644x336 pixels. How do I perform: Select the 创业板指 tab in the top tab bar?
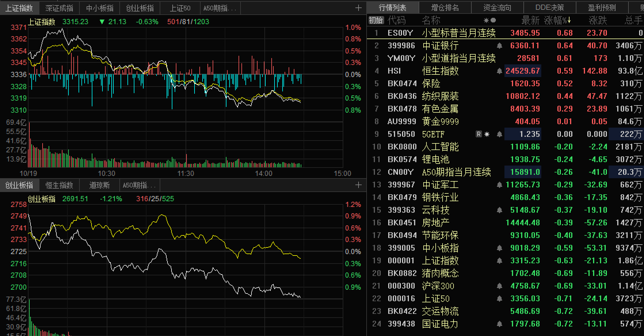pos(140,8)
